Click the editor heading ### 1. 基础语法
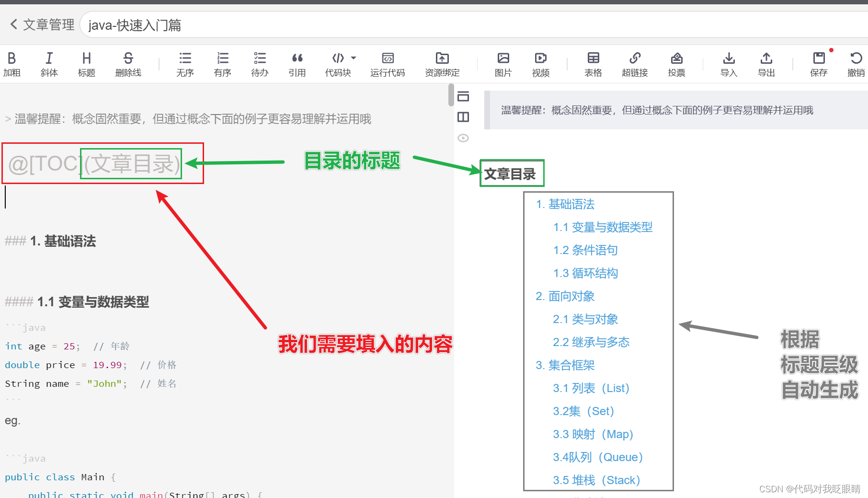This screenshot has height=498, width=868. (x=50, y=241)
